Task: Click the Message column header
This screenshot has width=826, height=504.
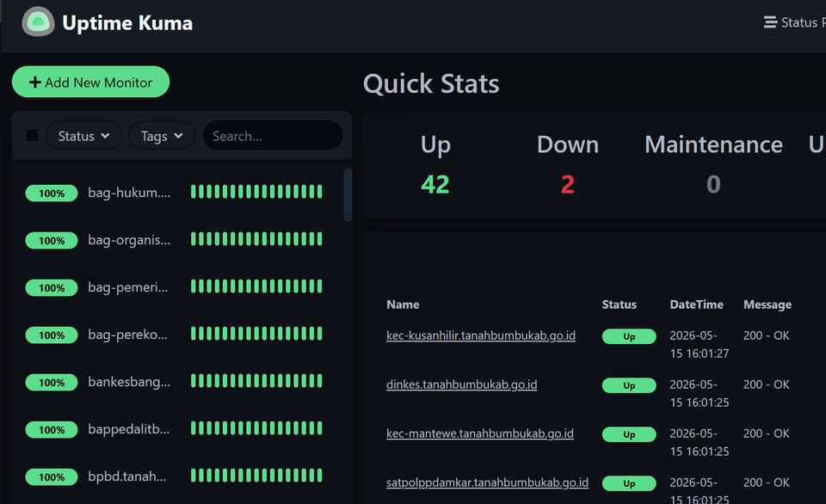Action: 767,304
